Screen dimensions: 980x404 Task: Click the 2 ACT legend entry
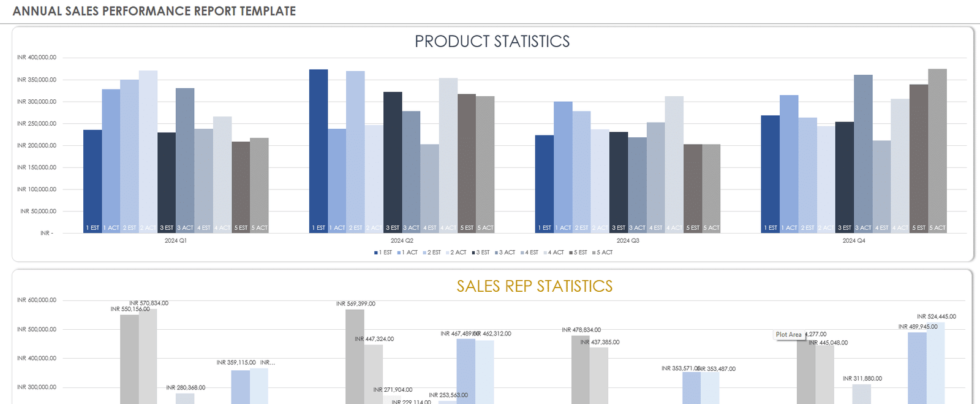(458, 253)
